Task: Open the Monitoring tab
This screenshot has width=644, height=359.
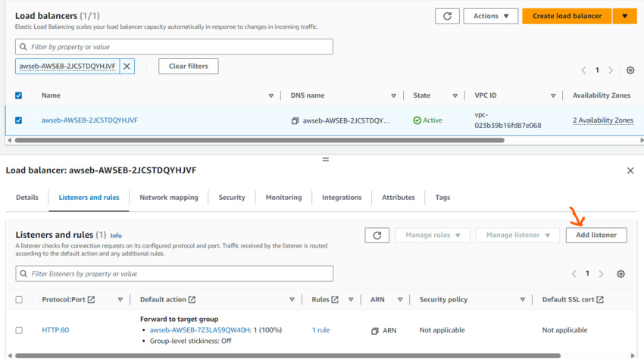Action: [283, 198]
